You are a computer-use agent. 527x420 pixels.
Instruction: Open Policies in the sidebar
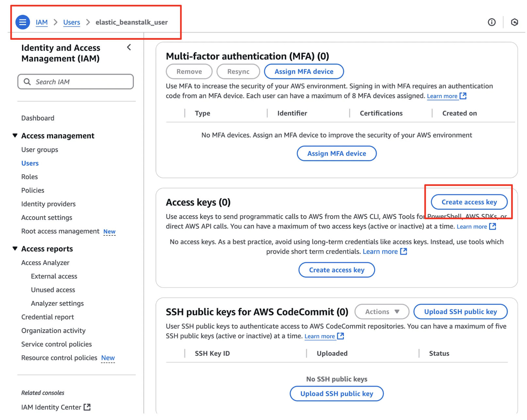click(x=33, y=190)
